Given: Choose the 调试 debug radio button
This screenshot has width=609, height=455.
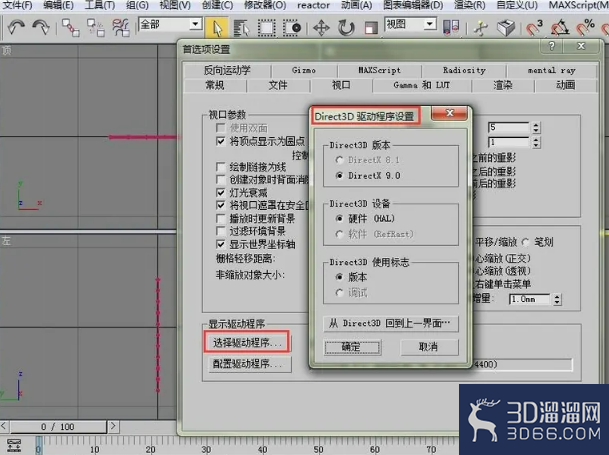Looking at the screenshot, I should click(339, 293).
